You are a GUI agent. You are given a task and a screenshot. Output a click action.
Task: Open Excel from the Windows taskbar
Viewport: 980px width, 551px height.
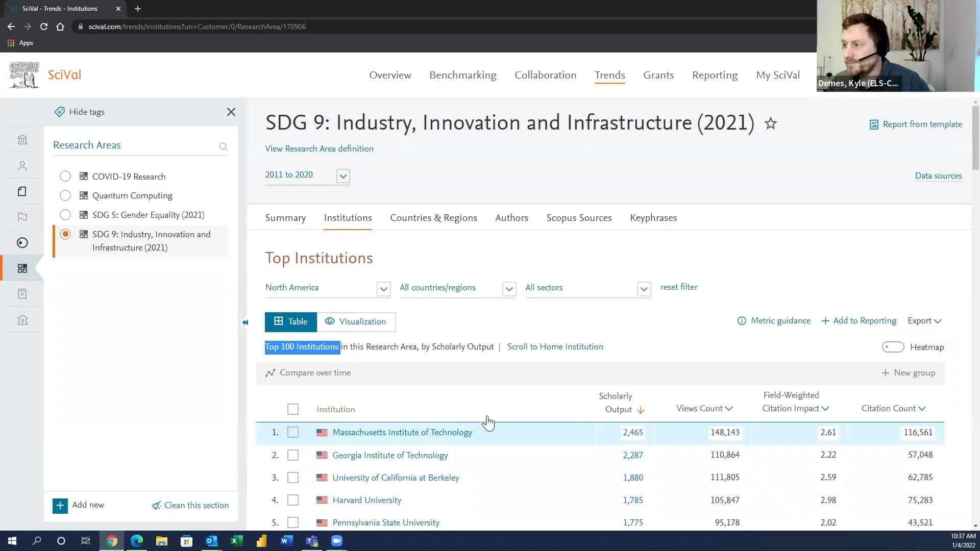(x=236, y=541)
